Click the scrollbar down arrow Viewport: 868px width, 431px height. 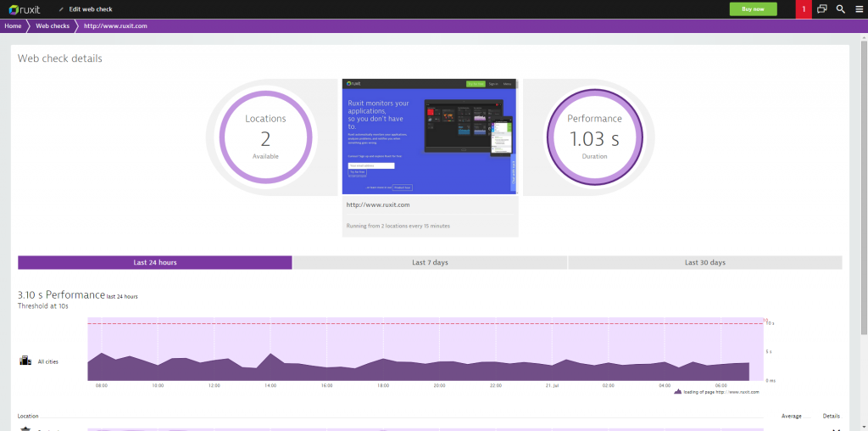point(864,427)
